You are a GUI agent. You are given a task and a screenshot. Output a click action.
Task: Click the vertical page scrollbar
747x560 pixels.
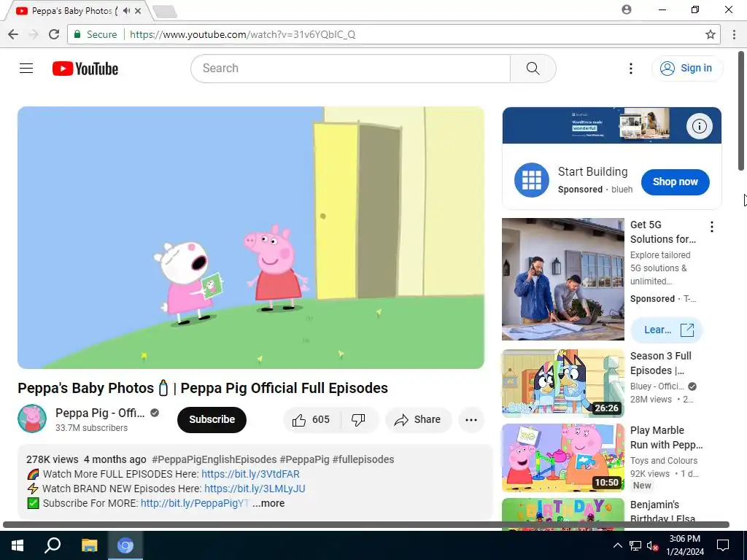click(741, 111)
